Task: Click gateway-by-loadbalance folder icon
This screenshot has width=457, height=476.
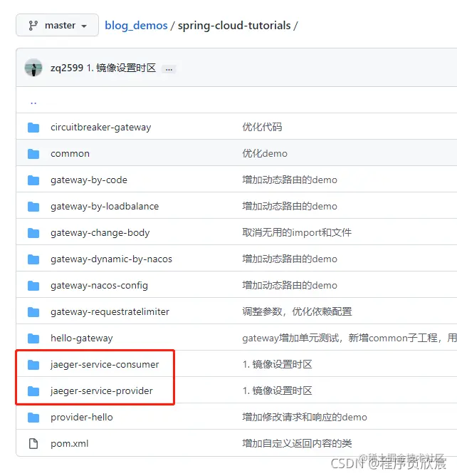Action: click(x=33, y=207)
